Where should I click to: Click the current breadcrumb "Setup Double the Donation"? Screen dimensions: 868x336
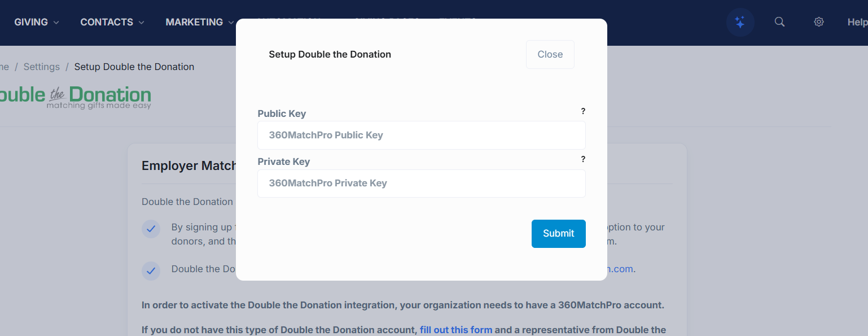tap(134, 67)
